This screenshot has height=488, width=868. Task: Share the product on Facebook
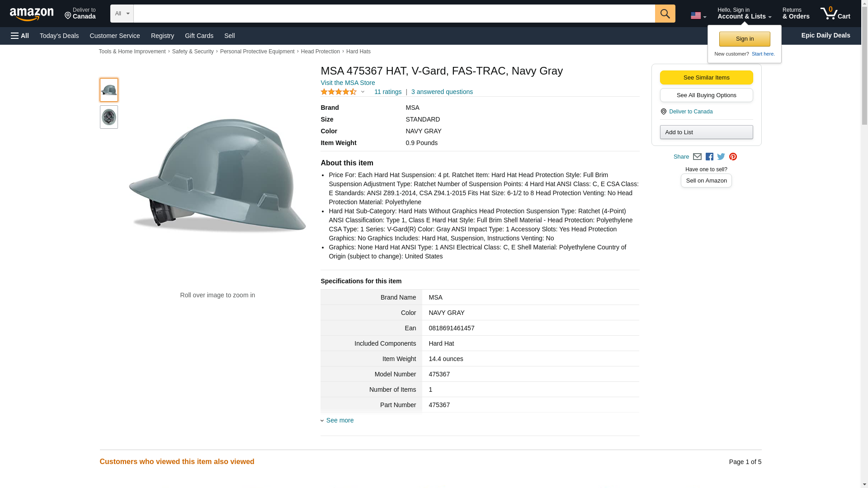click(x=709, y=157)
